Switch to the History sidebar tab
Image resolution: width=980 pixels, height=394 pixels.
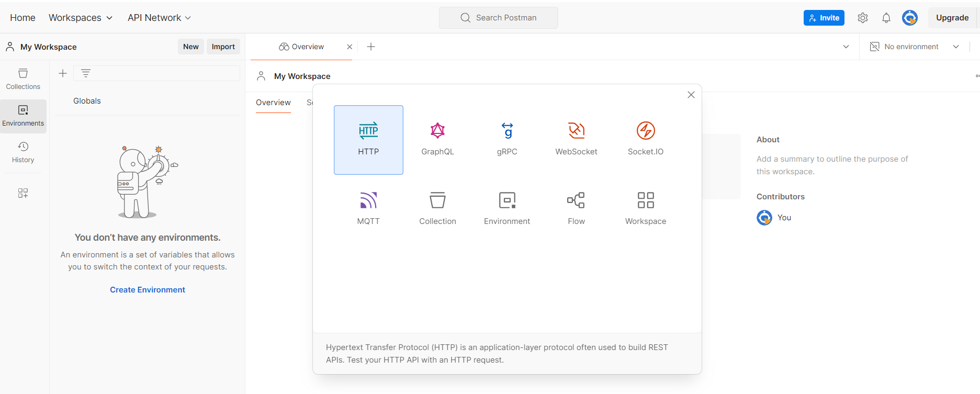tap(23, 152)
